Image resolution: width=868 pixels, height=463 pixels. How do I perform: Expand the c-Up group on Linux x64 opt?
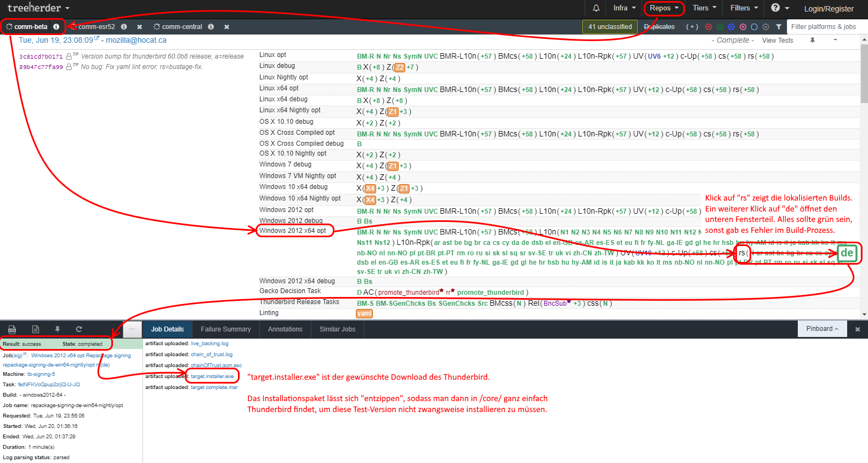pos(673,90)
